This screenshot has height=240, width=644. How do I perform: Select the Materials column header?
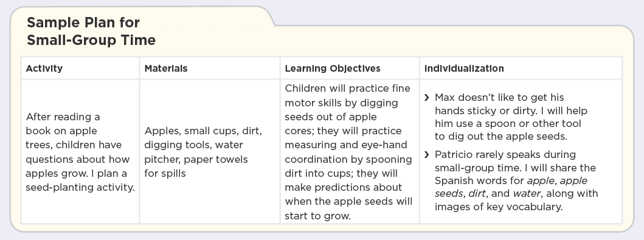166,69
